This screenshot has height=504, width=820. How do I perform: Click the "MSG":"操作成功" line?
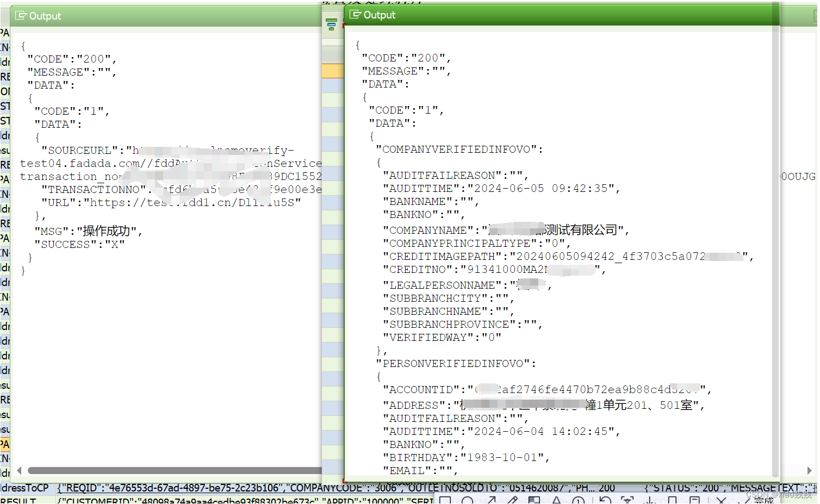coord(89,231)
